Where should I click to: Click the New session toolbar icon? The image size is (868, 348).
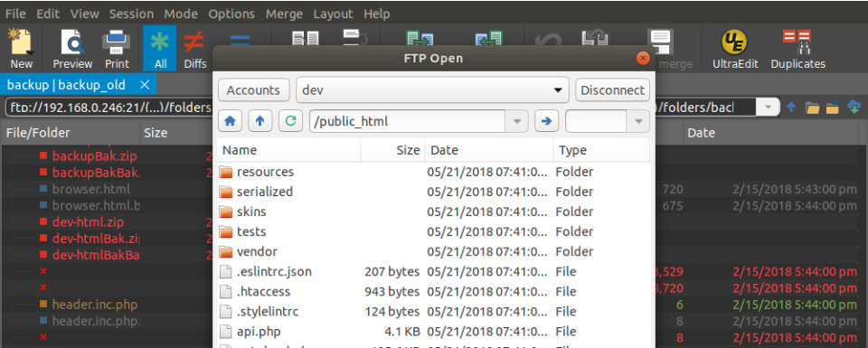[22, 49]
